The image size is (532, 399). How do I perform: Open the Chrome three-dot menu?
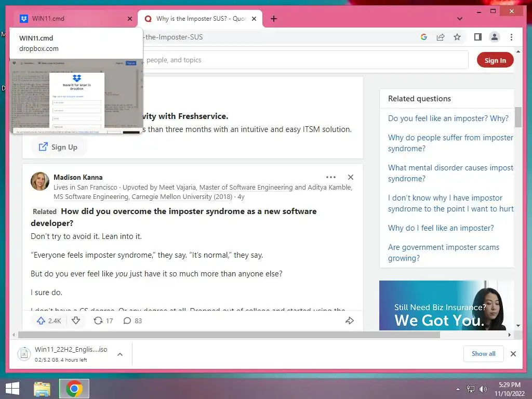click(x=511, y=37)
